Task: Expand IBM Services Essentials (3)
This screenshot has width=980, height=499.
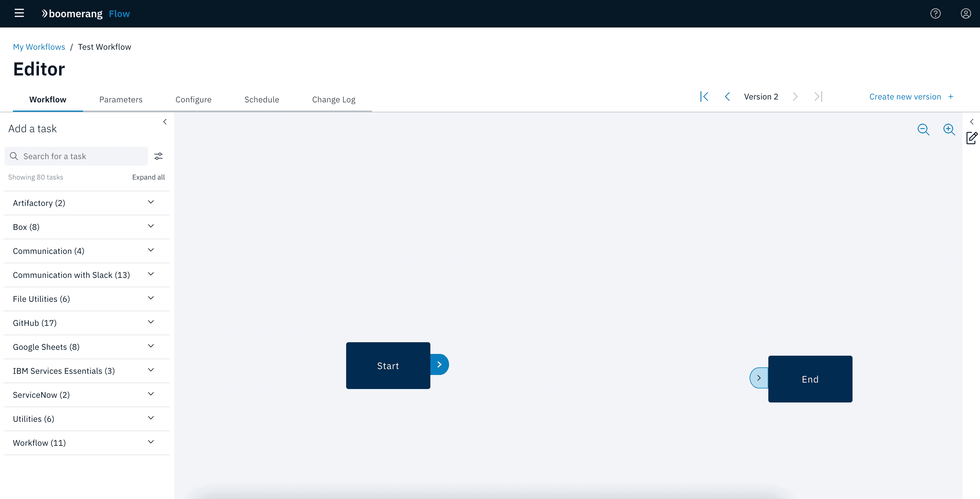Action: point(86,371)
